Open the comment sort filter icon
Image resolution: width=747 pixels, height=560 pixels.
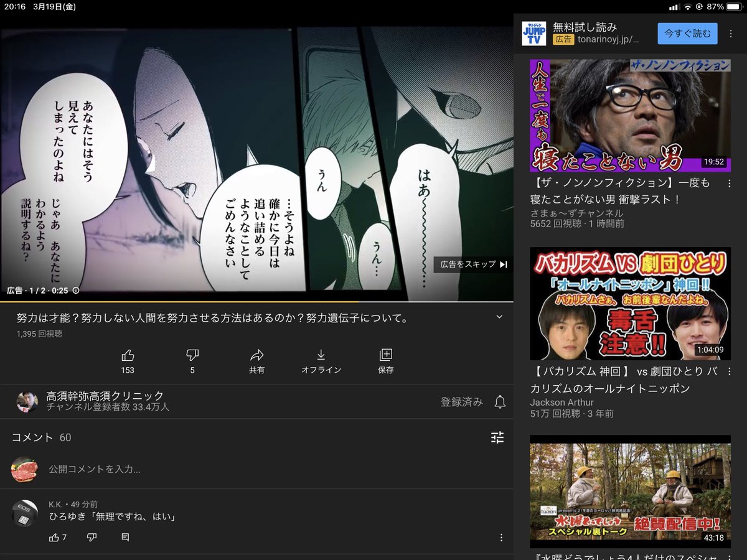pos(497,437)
